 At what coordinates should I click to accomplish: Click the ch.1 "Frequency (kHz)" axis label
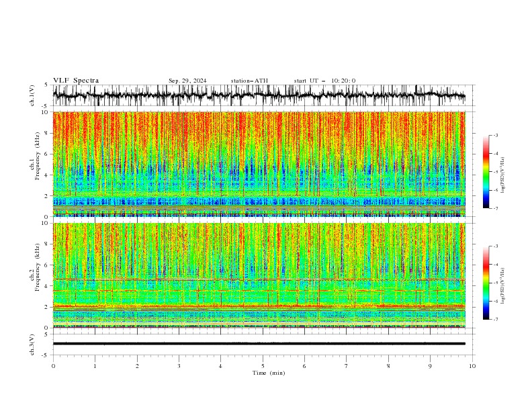click(38, 156)
